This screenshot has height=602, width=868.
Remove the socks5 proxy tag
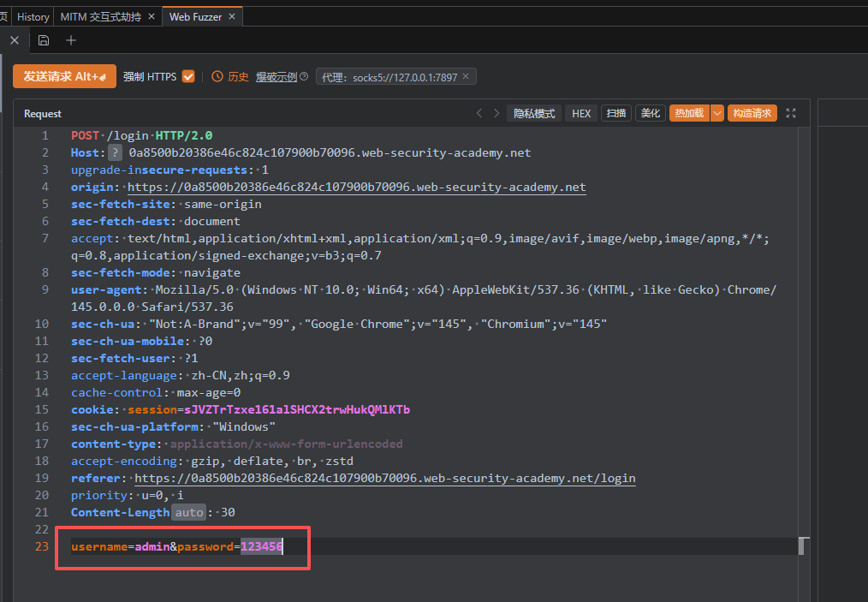click(x=466, y=77)
